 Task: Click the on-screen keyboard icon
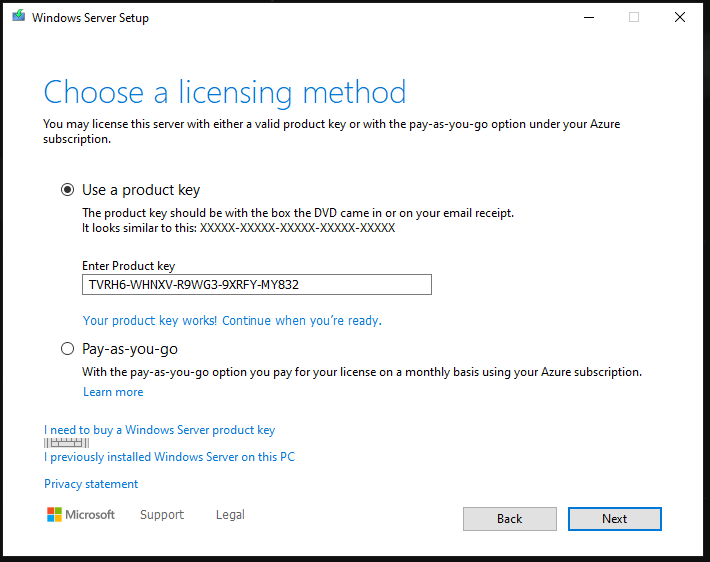pos(67,443)
